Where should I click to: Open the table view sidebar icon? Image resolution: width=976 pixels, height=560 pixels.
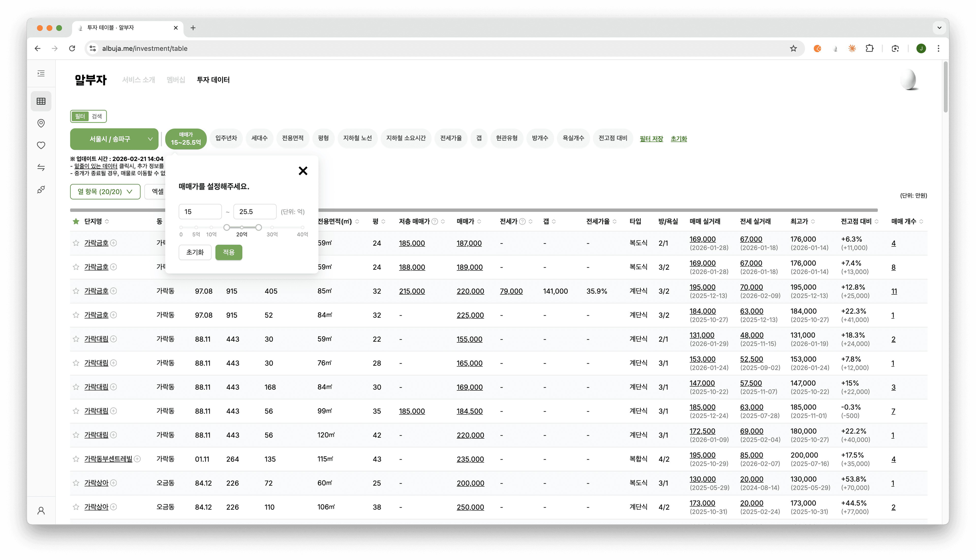41,101
